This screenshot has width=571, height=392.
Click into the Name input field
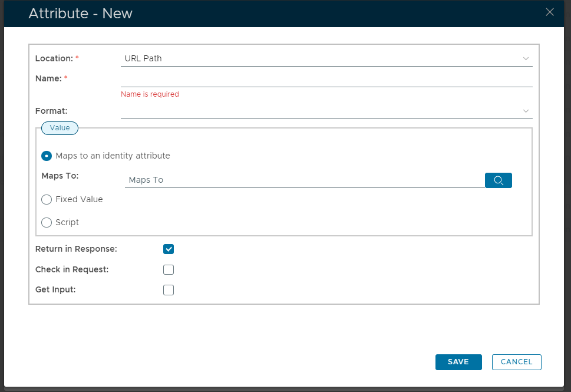(x=326, y=79)
